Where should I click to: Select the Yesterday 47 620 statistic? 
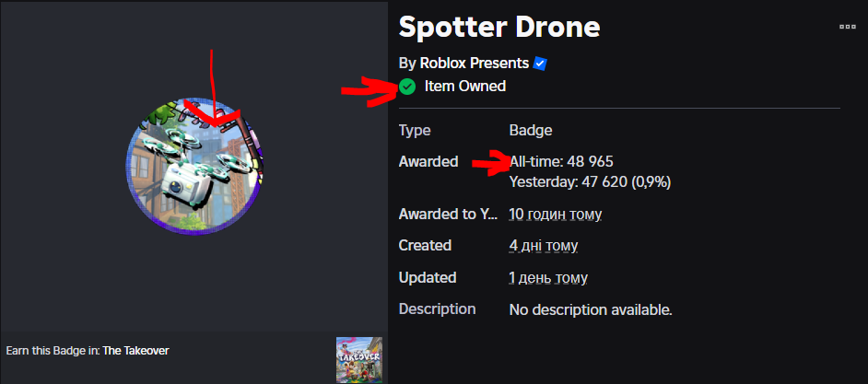[x=590, y=182]
